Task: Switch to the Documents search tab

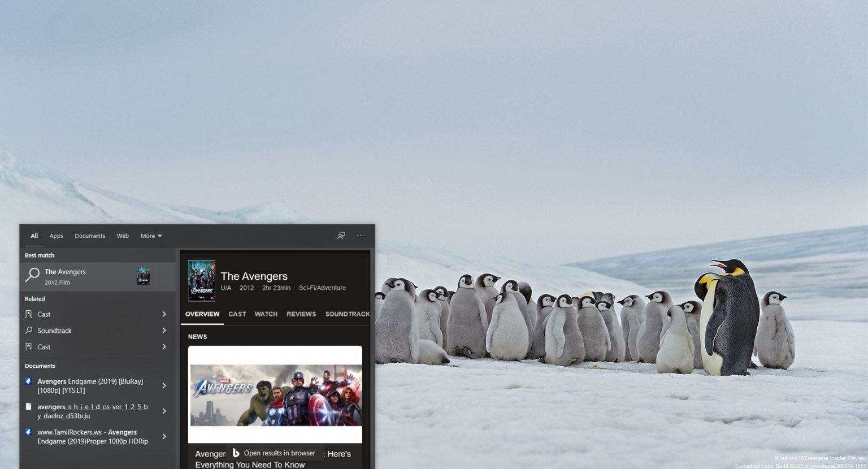Action: pos(90,236)
